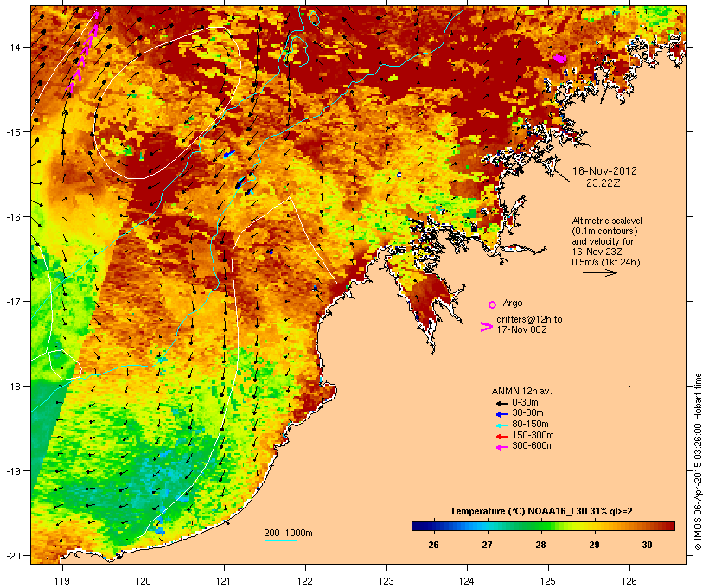Click the longitude label 121
This screenshot has height=588, width=709.
(x=224, y=582)
